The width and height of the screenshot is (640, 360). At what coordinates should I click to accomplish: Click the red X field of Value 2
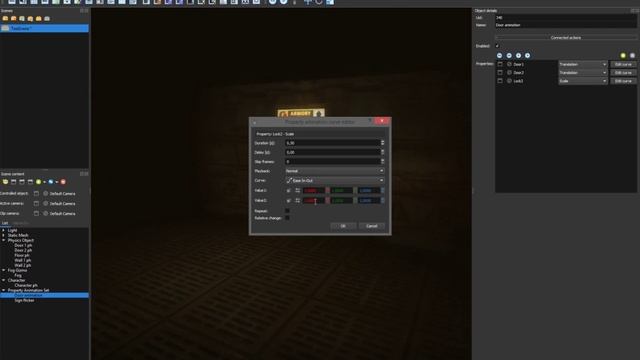tap(313, 201)
